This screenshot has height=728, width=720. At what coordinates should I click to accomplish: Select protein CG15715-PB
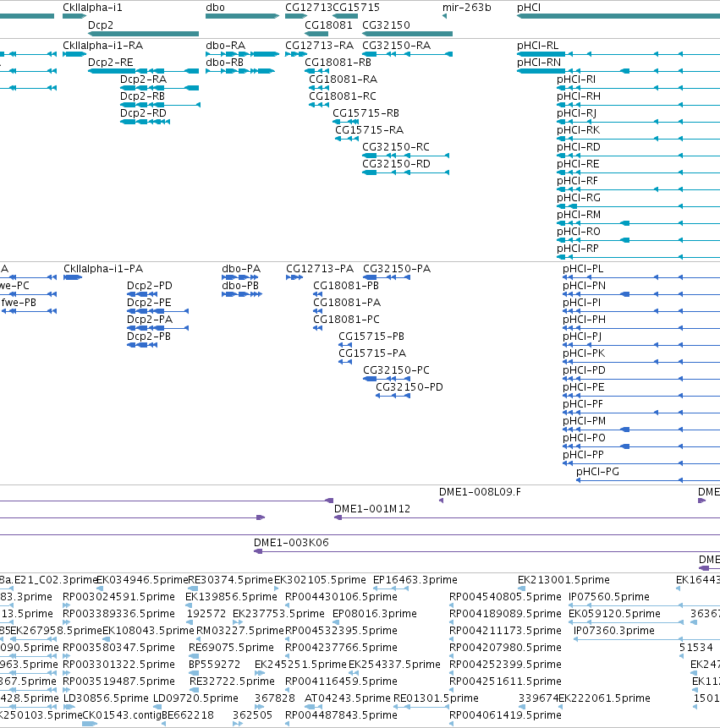371,337
